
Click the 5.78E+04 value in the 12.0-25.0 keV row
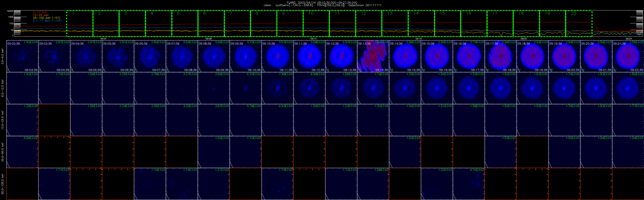coord(254,106)
